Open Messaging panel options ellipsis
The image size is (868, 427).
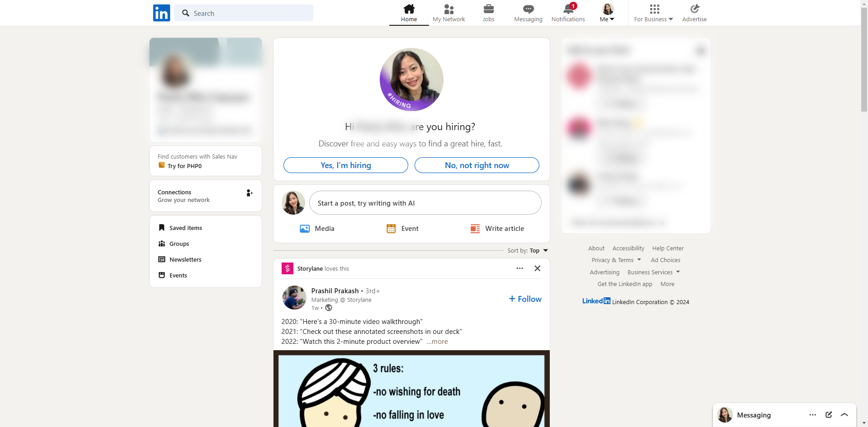[x=813, y=415]
